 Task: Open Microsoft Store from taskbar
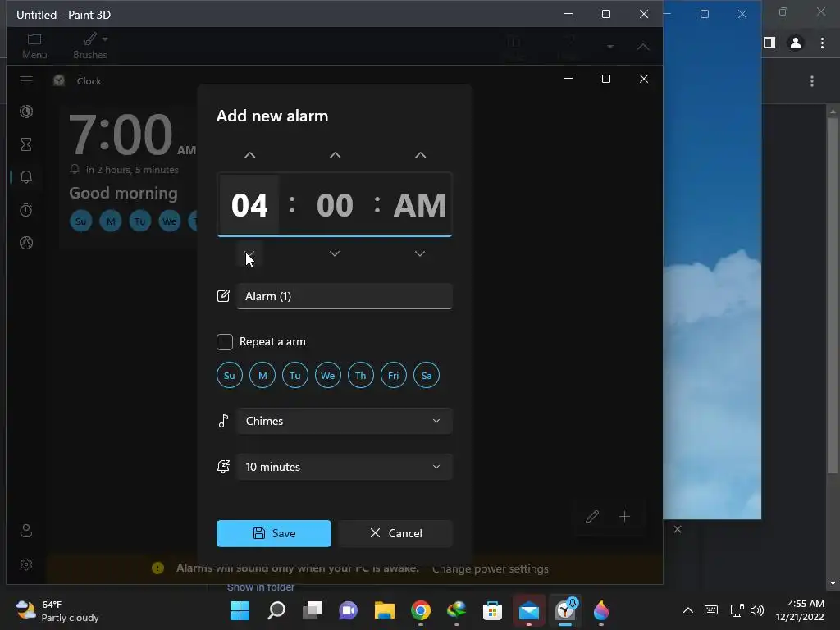click(492, 610)
